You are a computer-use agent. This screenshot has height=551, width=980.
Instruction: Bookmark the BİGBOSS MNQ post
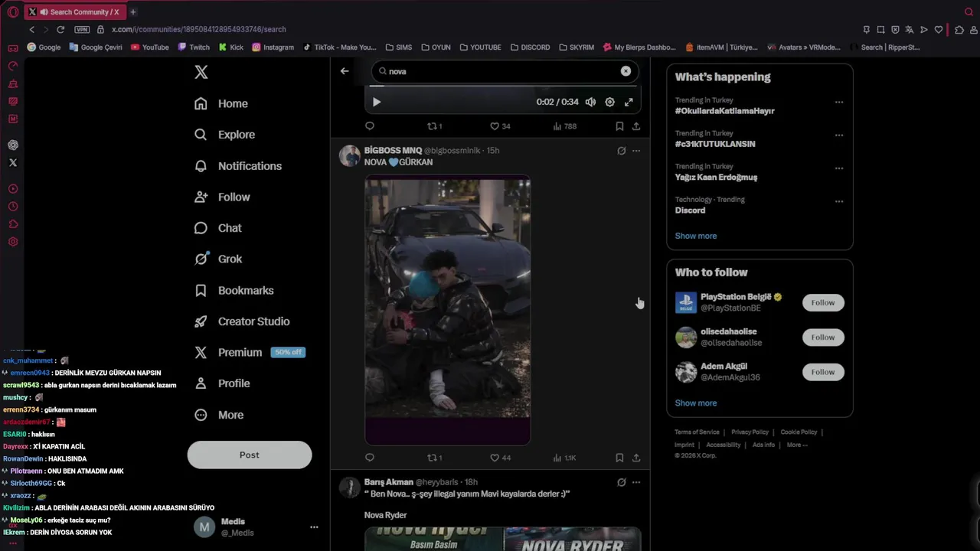point(619,458)
